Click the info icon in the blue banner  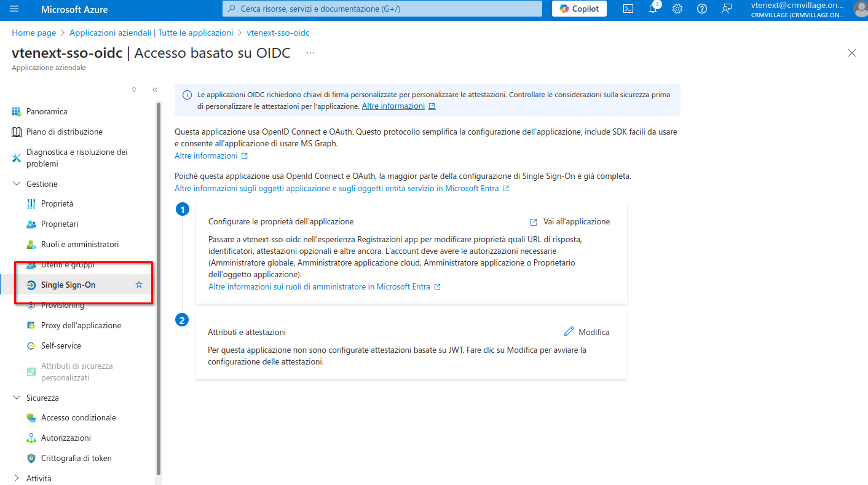(x=187, y=95)
